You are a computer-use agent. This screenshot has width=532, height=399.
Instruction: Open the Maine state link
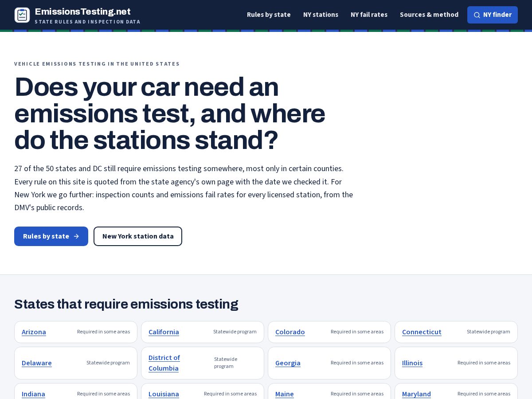[x=285, y=394]
